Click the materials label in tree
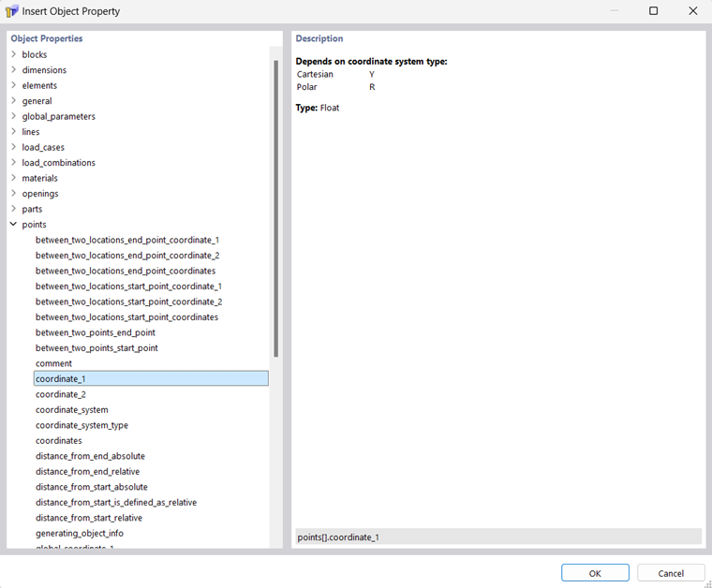This screenshot has width=712, height=588. (39, 178)
